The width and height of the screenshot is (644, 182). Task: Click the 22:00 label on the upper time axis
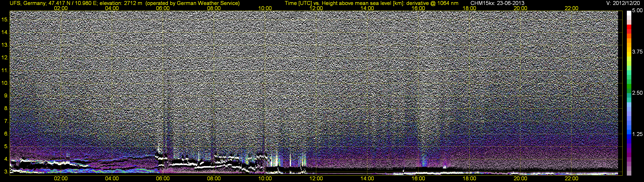(571, 8)
